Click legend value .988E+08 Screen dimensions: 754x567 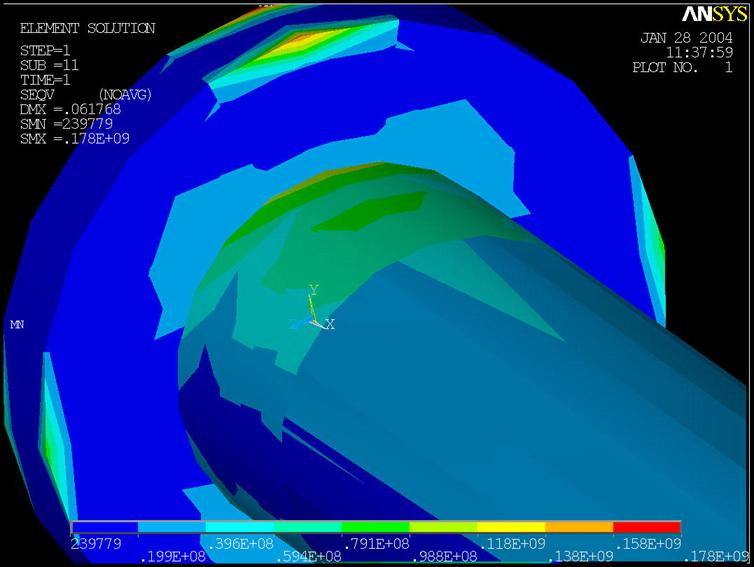click(x=444, y=557)
